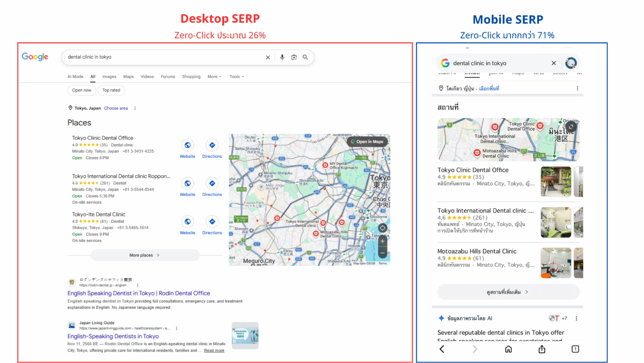The image size is (644, 363).
Task: Open mobile Google account avatar
Action: pos(571,63)
